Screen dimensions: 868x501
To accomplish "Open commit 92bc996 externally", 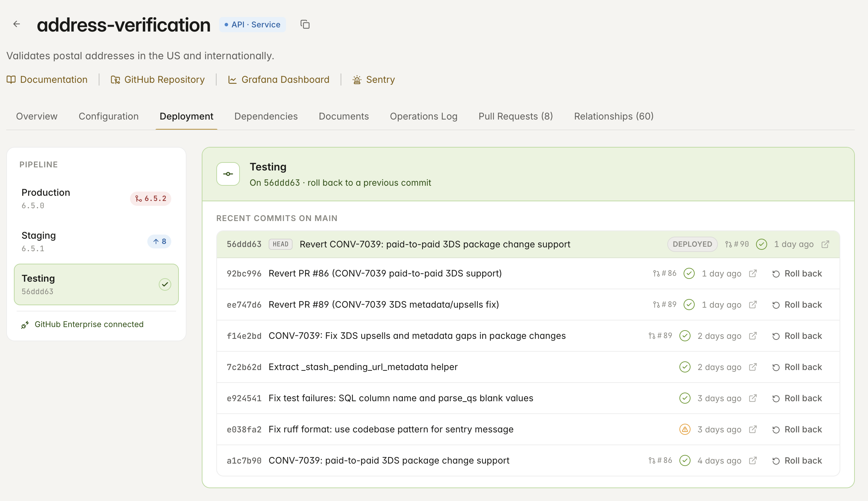I will pos(753,273).
